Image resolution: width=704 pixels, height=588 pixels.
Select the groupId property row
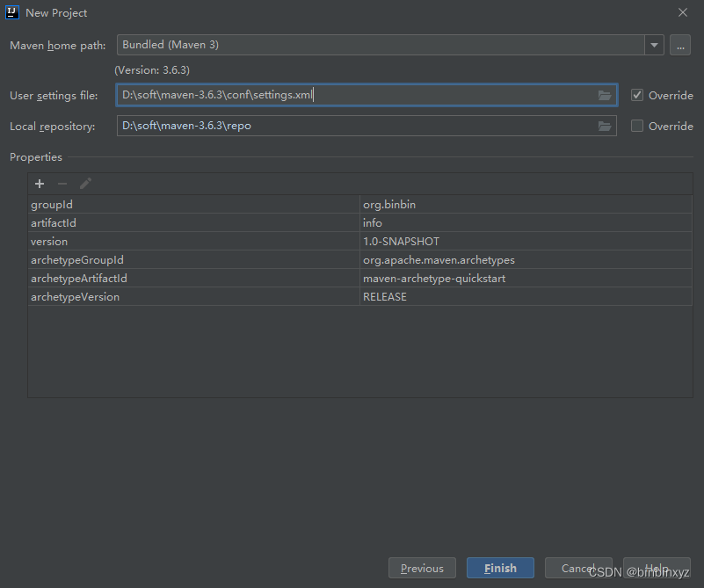359,204
